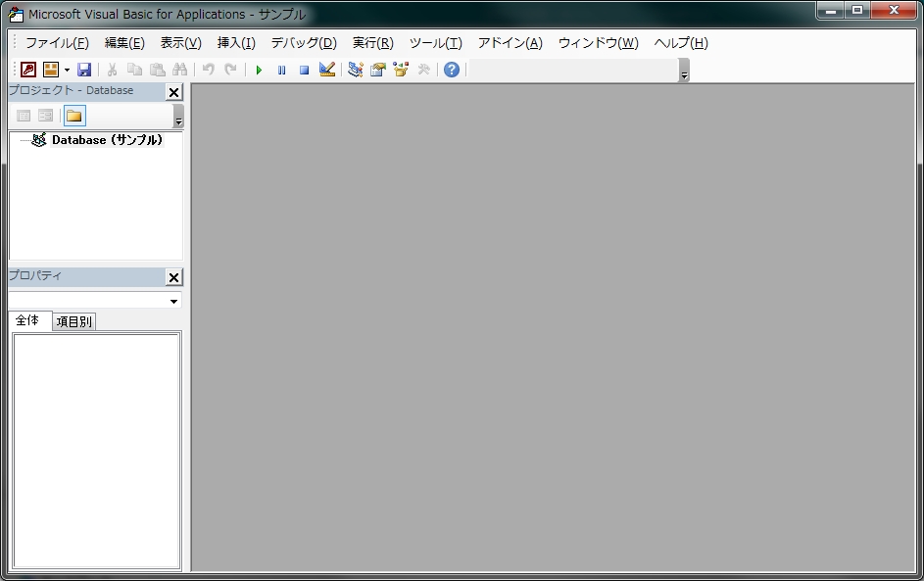Open the Insert Module dropdown arrow

coord(67,70)
